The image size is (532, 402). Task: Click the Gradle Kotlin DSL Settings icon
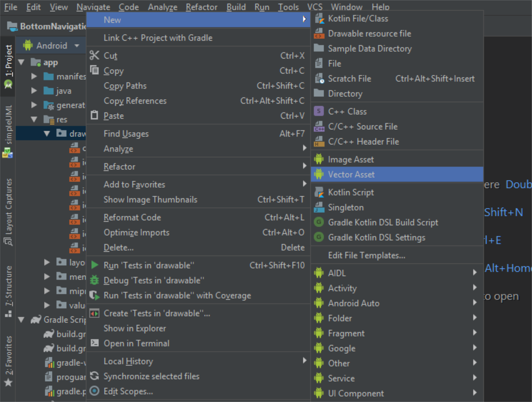click(319, 237)
